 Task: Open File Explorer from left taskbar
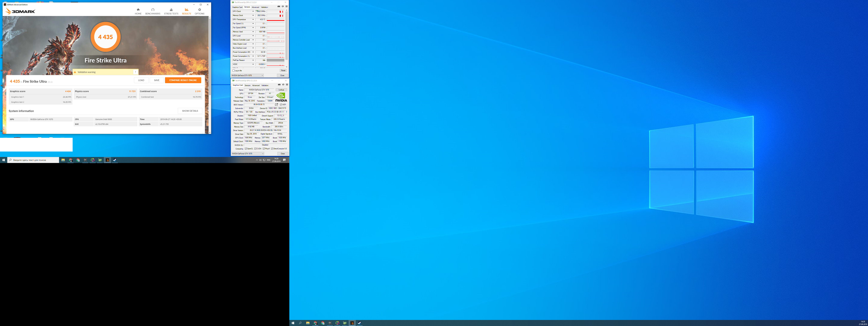(x=63, y=160)
